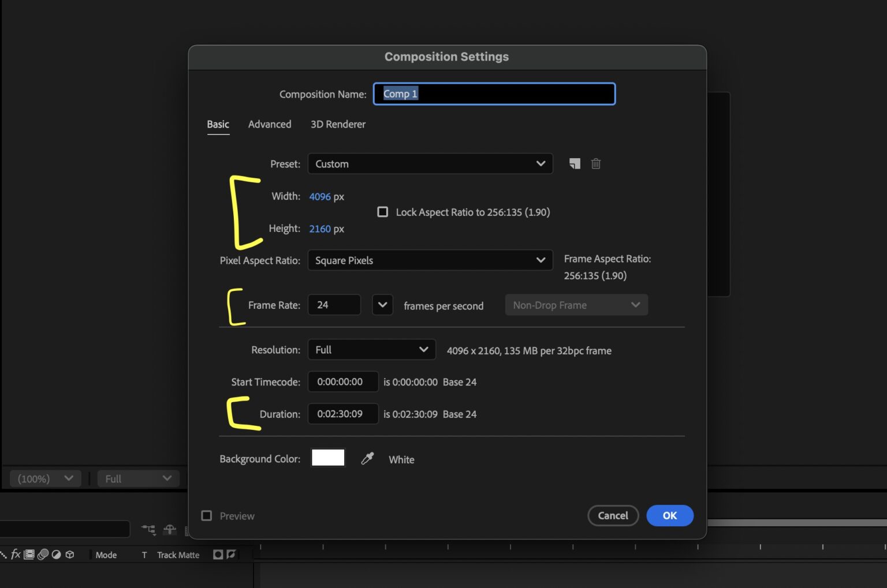Tick the Preview checkbox

[206, 515]
